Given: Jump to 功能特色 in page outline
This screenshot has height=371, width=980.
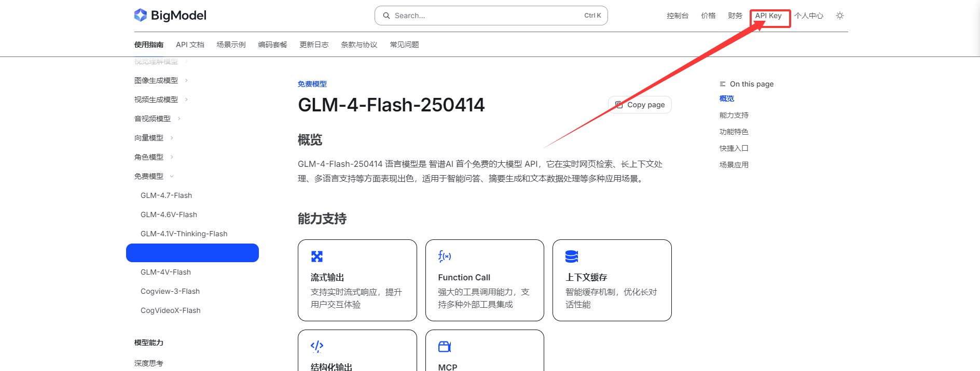Looking at the screenshot, I should 734,132.
